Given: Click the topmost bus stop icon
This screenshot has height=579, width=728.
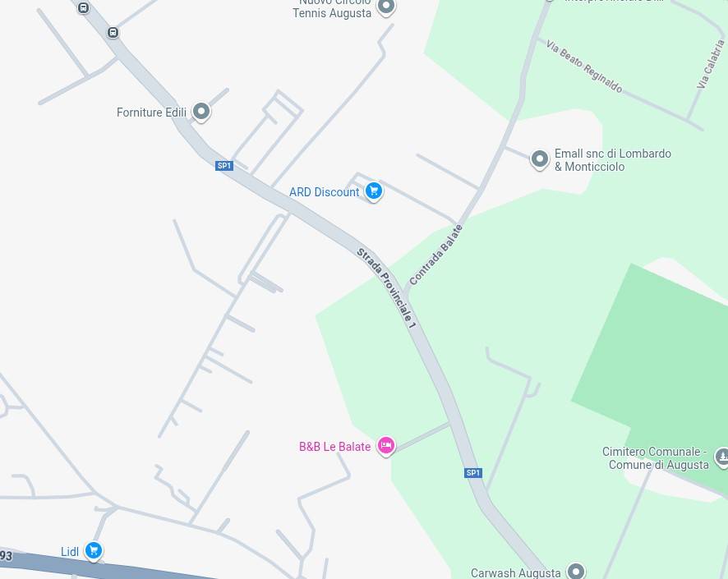Looking at the screenshot, I should (84, 8).
